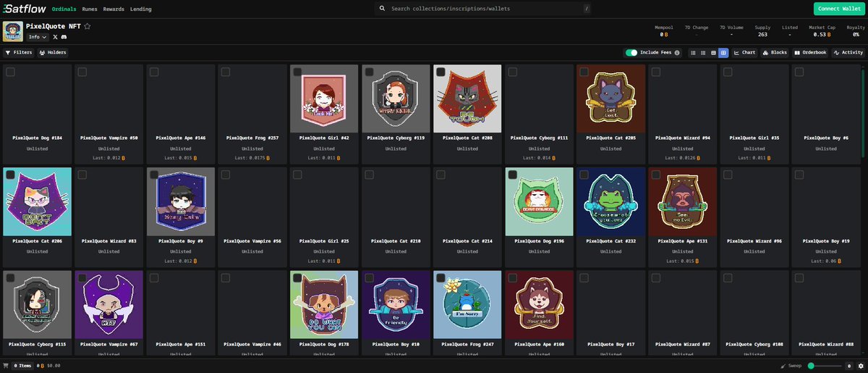The image size is (868, 373).
Task: Favorite PixelQuote NFT with the star icon
Action: (88, 26)
